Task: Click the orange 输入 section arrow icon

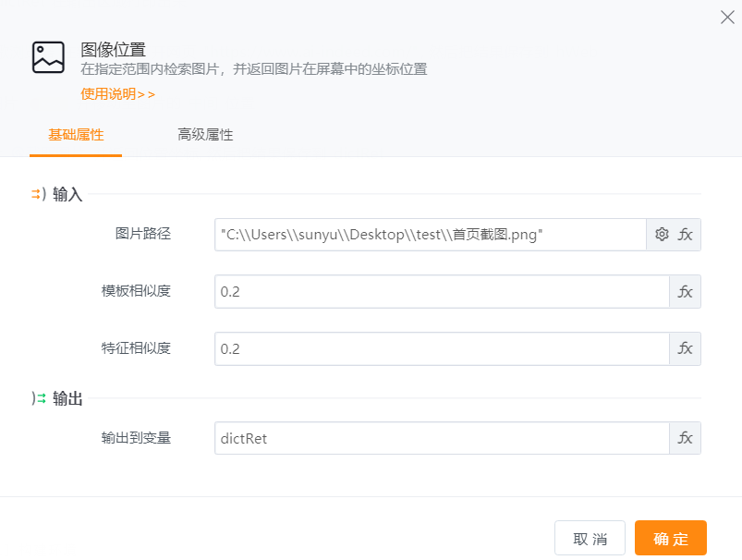Action: 38,194
